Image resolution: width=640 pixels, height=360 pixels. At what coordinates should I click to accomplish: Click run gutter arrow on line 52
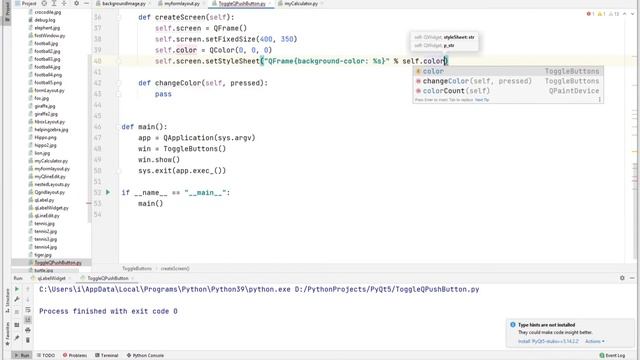[108, 192]
